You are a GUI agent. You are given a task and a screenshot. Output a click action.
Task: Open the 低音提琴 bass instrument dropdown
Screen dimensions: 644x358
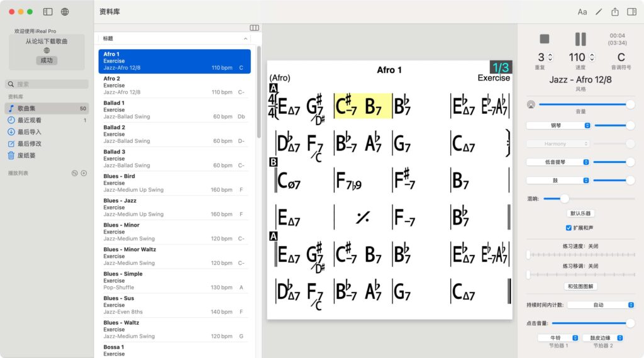[558, 162]
